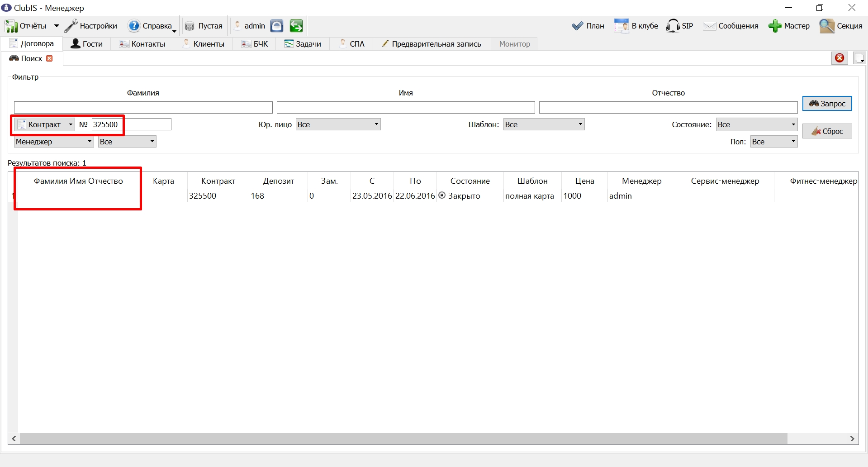Open the Справка help icon
Image resolution: width=868 pixels, height=467 pixels.
(134, 26)
